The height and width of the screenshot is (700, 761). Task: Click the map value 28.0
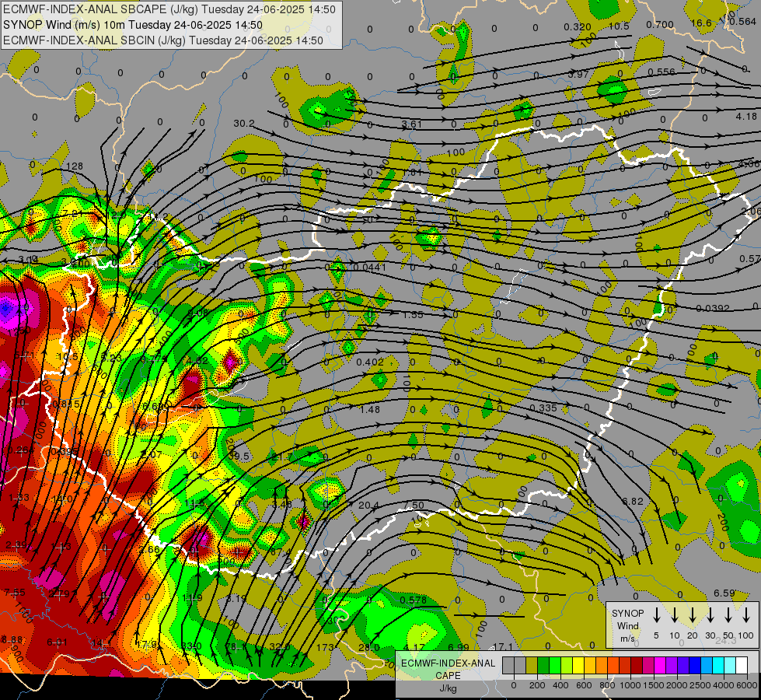coord(369,647)
